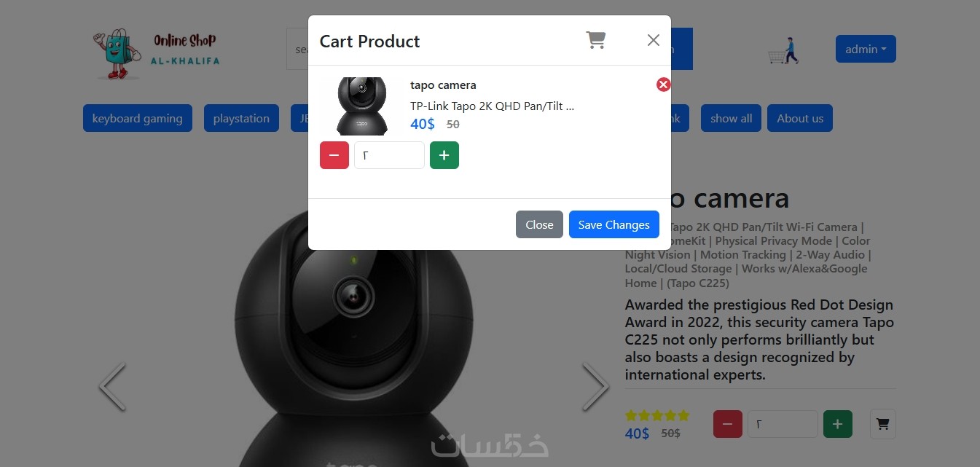Go to previous product image arrow

click(x=113, y=387)
